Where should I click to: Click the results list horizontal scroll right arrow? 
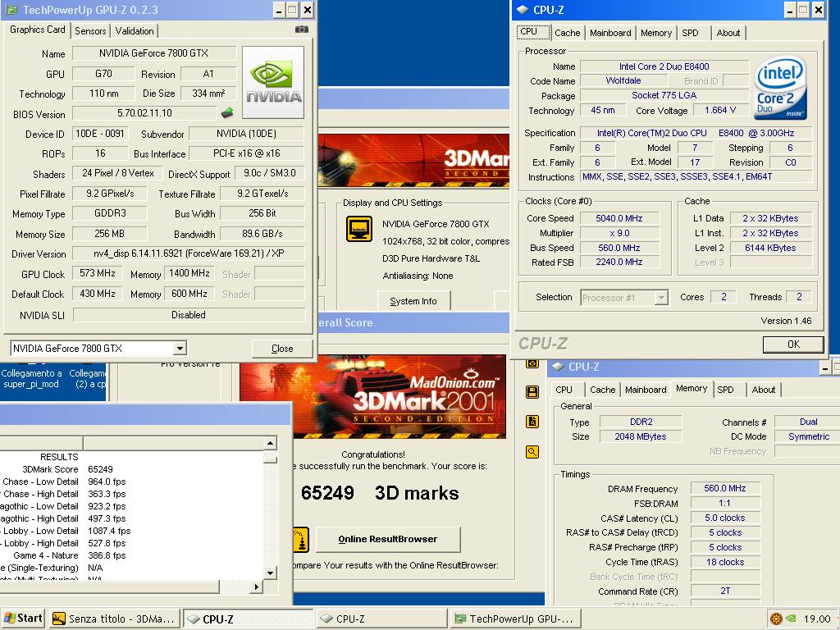click(257, 587)
